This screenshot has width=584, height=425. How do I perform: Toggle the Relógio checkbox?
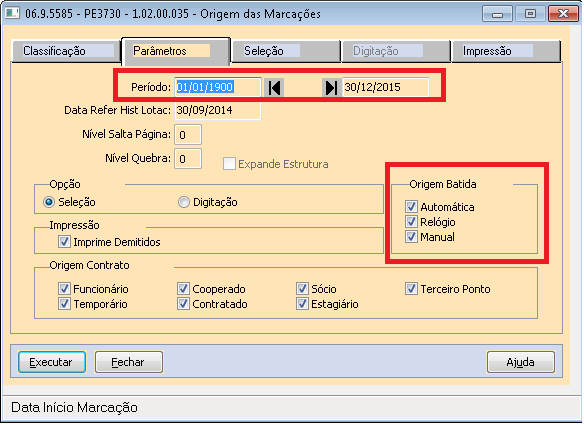(x=411, y=222)
